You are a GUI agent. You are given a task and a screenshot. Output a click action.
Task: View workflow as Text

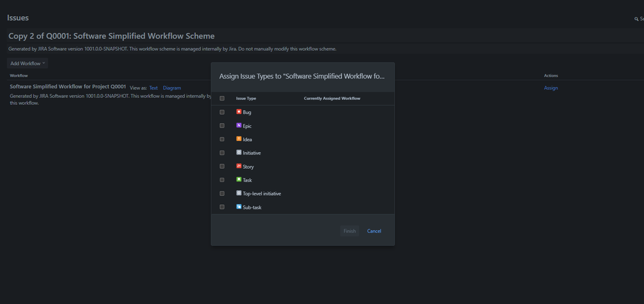click(x=153, y=88)
